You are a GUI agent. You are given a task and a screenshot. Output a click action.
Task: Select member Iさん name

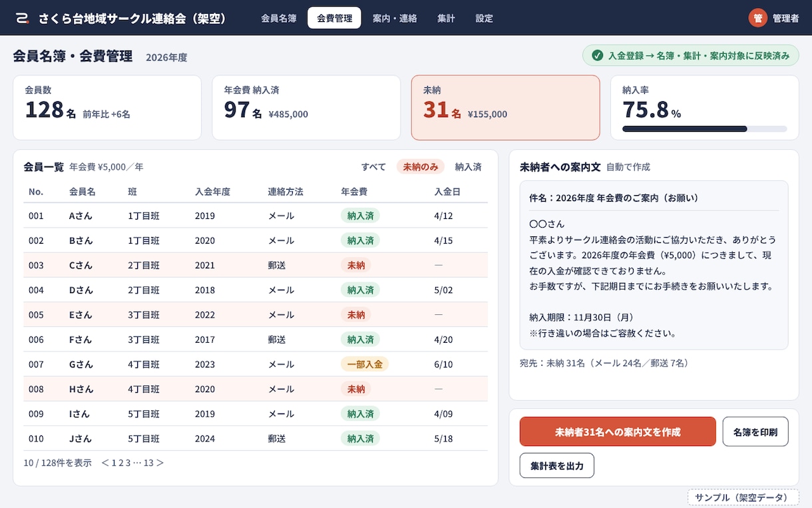tap(80, 413)
